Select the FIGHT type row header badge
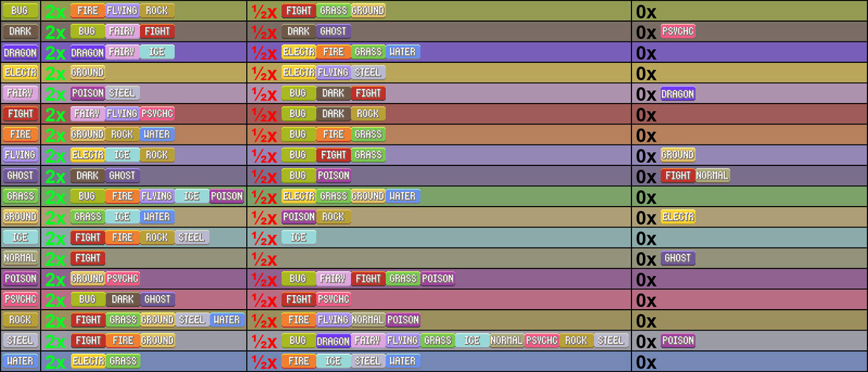The width and height of the screenshot is (868, 372). [x=20, y=114]
